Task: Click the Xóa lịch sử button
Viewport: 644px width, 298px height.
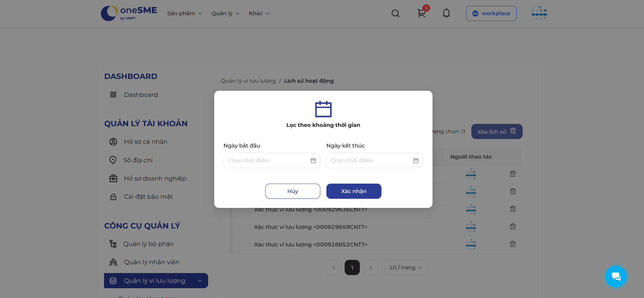Action: [x=497, y=132]
